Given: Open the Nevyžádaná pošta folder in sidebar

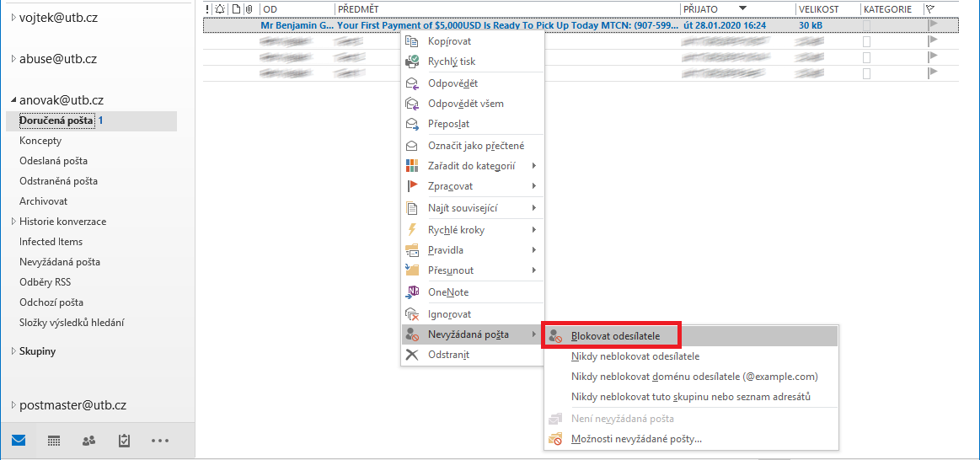Looking at the screenshot, I should 60,262.
